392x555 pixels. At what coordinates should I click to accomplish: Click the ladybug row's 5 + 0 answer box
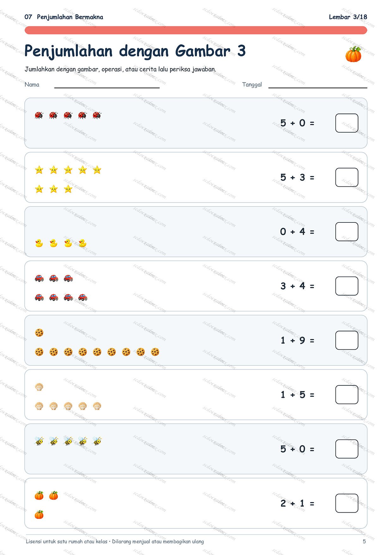[347, 123]
